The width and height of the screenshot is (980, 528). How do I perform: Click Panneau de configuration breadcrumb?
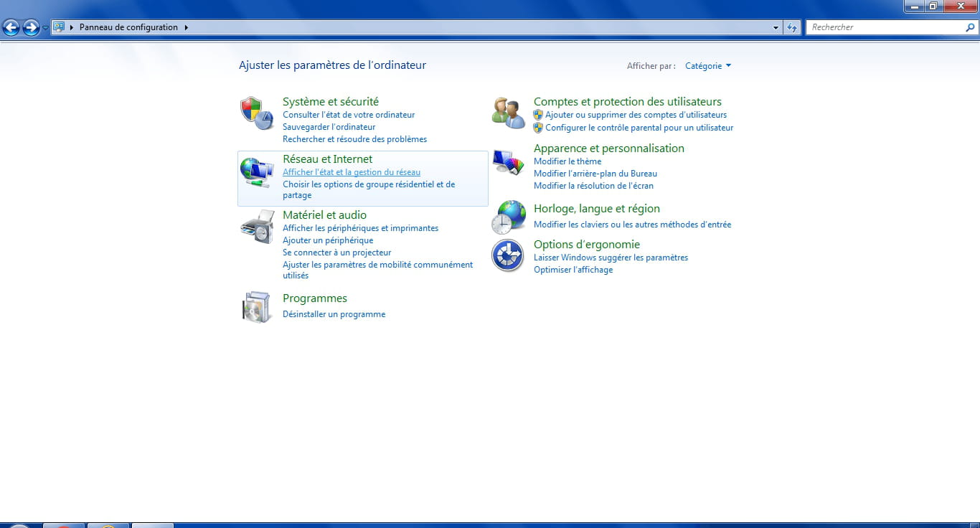[x=128, y=27]
